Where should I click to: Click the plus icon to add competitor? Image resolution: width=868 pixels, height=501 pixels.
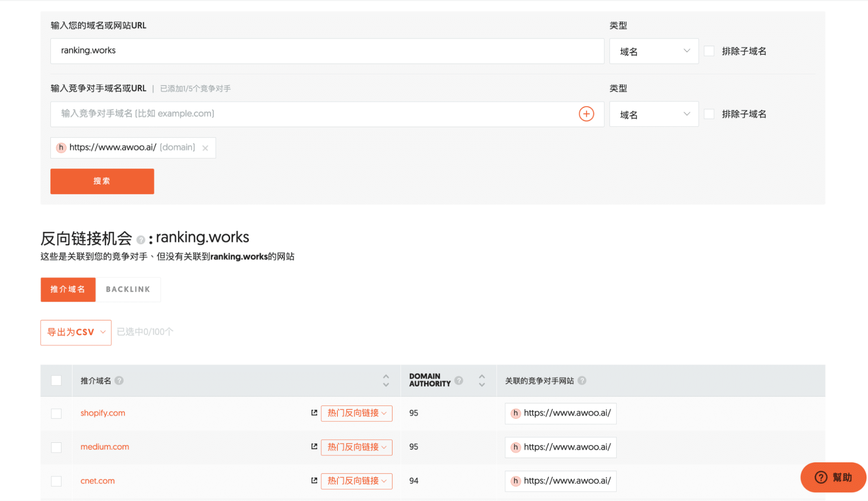tap(586, 114)
